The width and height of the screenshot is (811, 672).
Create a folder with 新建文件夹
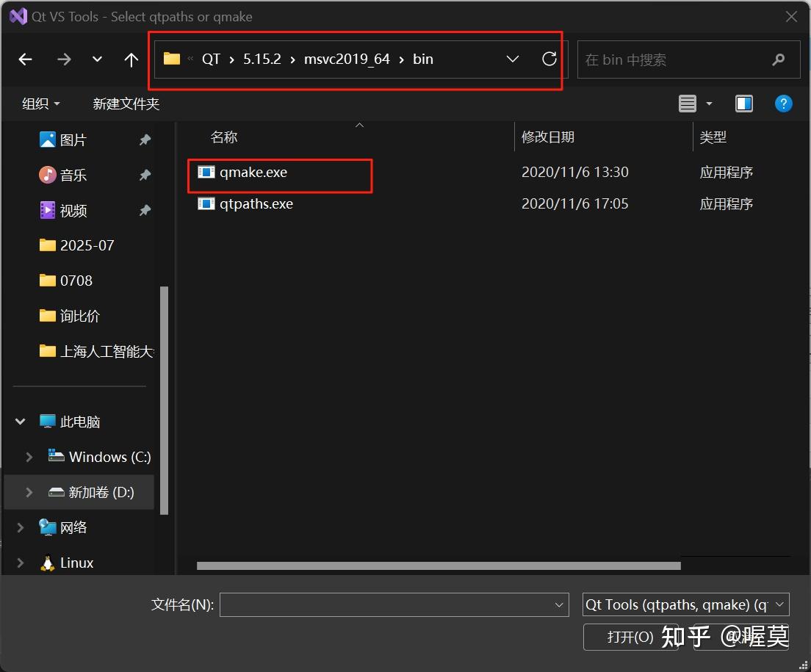pos(126,104)
